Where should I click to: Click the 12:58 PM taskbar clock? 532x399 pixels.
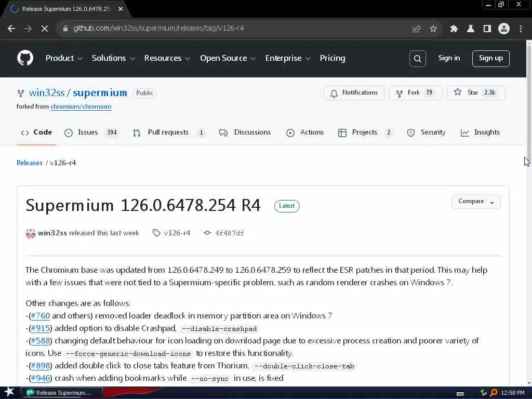(x=513, y=393)
